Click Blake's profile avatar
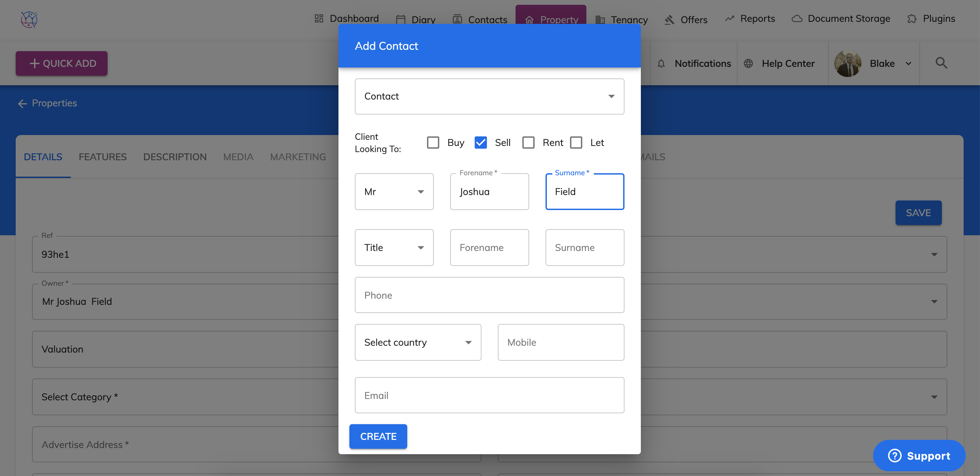The image size is (980, 476). [848, 64]
